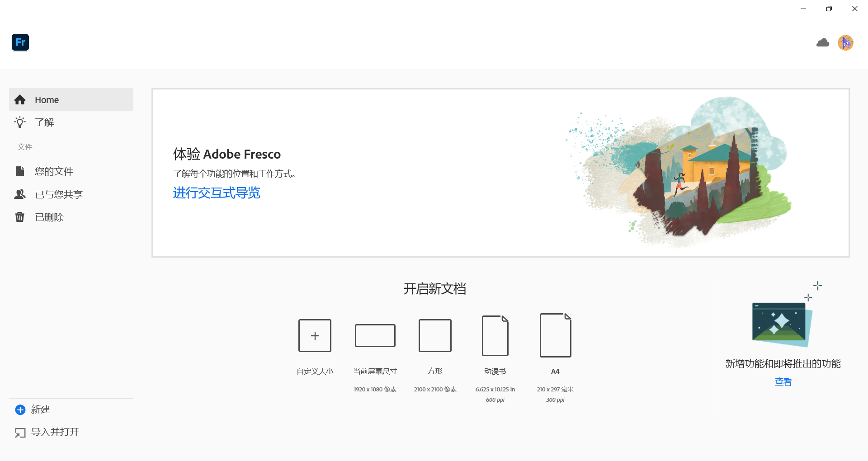Viewport: 868px width, 461px height.
Task: Create a 当前屏幕尺寸 screen size document
Action: [375, 335]
